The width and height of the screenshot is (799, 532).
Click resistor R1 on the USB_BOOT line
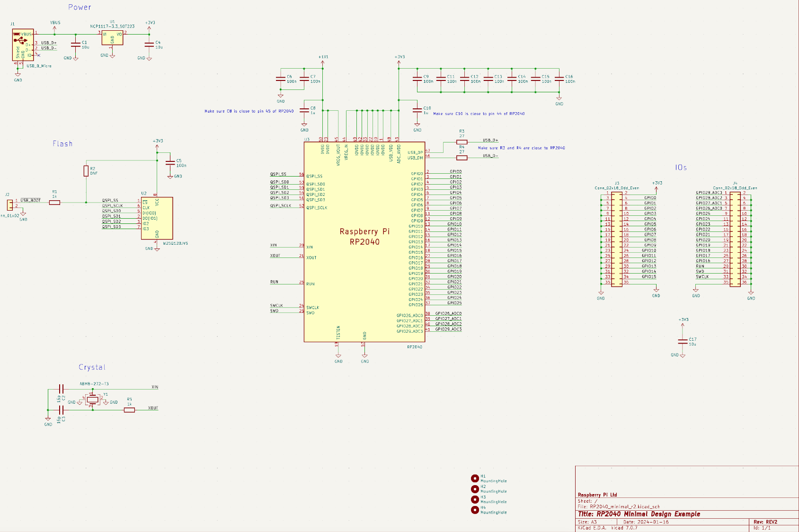pos(55,203)
